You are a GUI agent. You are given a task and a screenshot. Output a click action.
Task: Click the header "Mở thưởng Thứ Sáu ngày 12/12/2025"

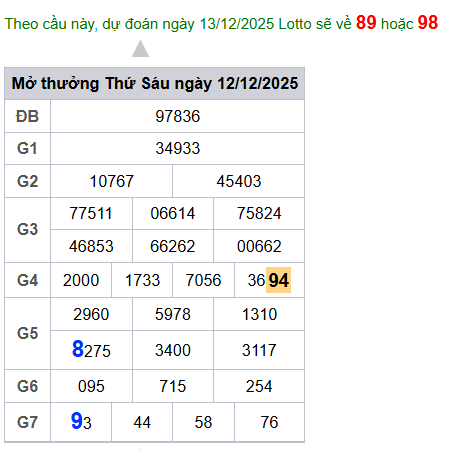155,83
